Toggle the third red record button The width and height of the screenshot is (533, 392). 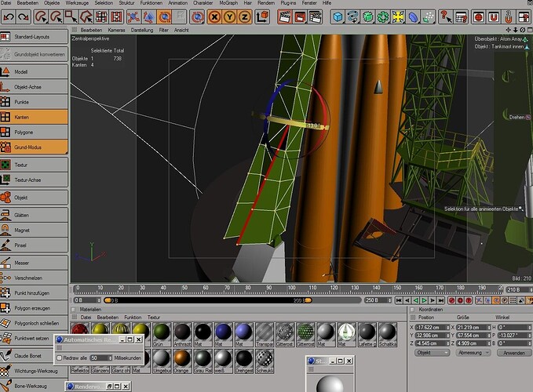[x=469, y=300]
